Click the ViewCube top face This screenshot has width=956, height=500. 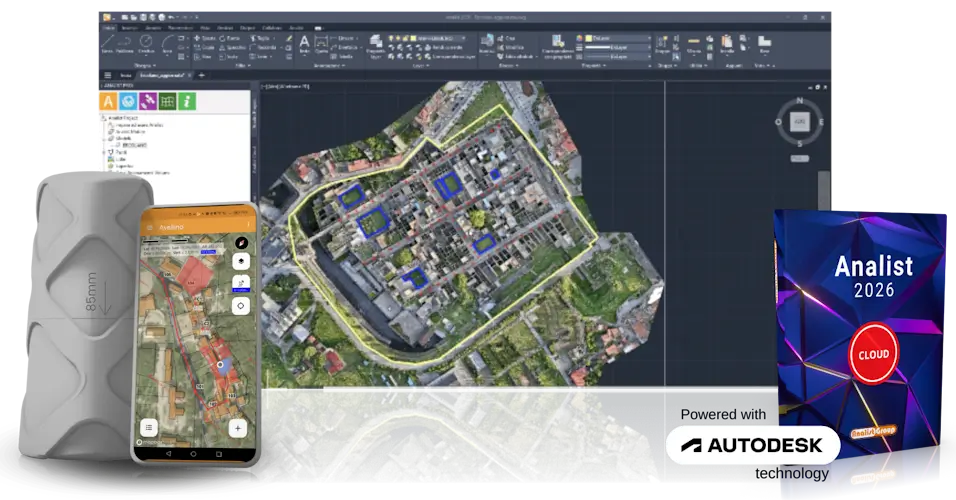pos(799,122)
